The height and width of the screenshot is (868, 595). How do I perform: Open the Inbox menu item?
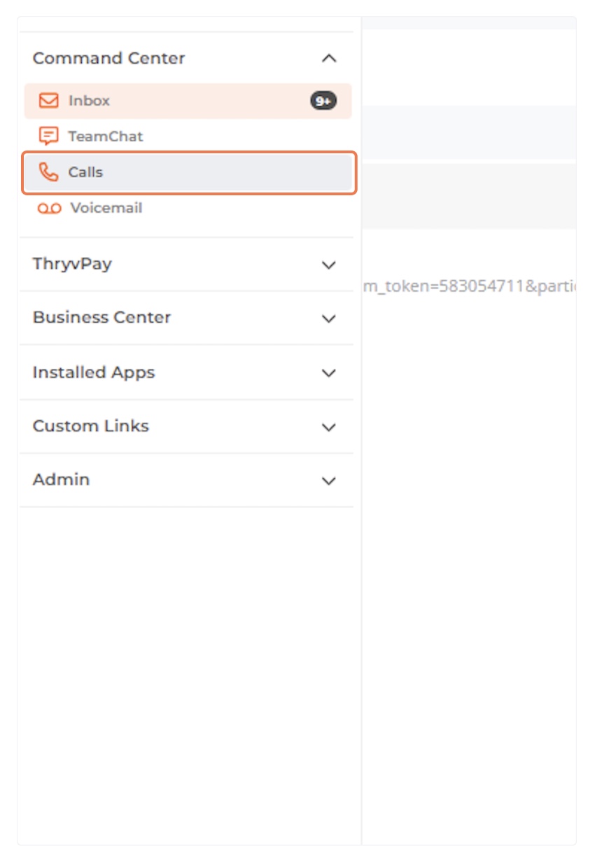tap(188, 101)
